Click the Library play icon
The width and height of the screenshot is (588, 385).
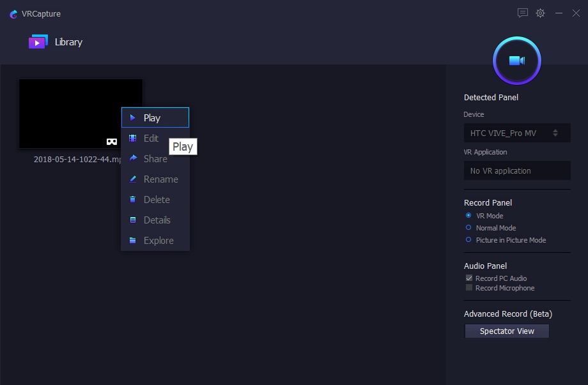click(x=38, y=42)
